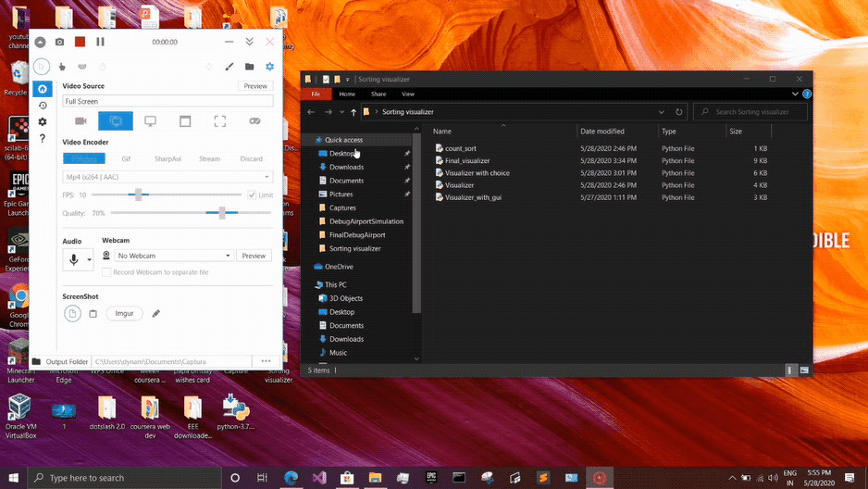Toggle the FPS Limit checkbox
Screen dimensions: 868x489
click(x=252, y=194)
